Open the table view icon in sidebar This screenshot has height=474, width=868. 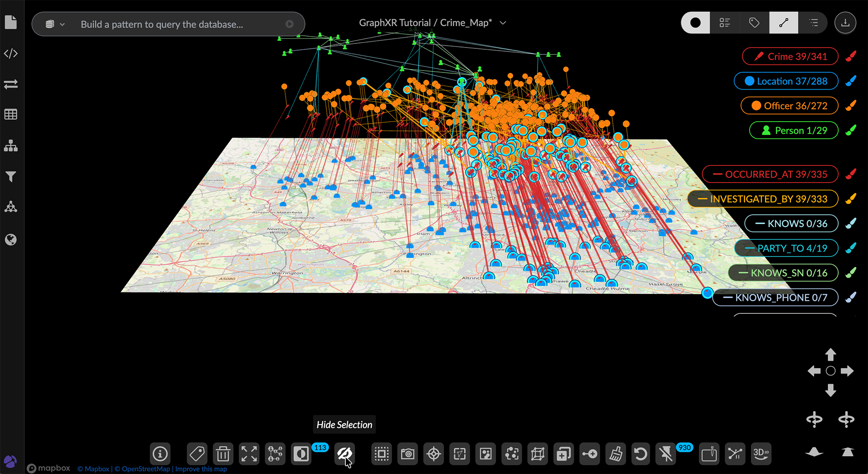(11, 114)
